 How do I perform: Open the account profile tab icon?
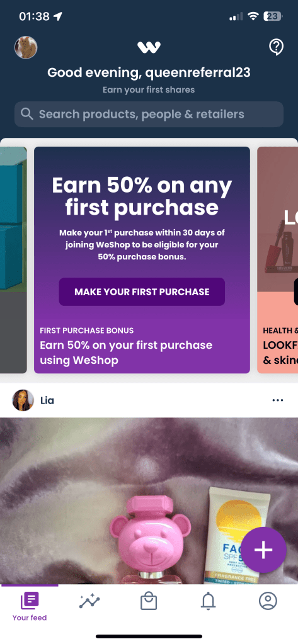[x=268, y=602]
